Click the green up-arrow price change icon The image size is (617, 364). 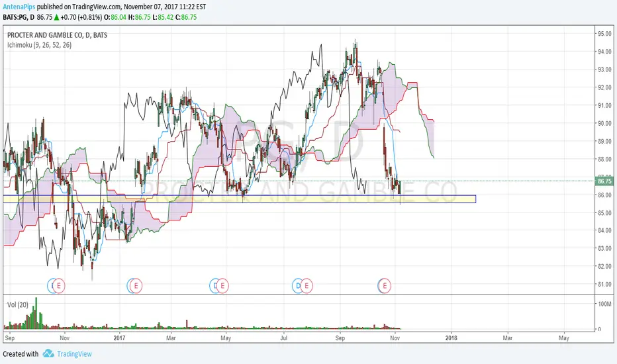pos(57,17)
